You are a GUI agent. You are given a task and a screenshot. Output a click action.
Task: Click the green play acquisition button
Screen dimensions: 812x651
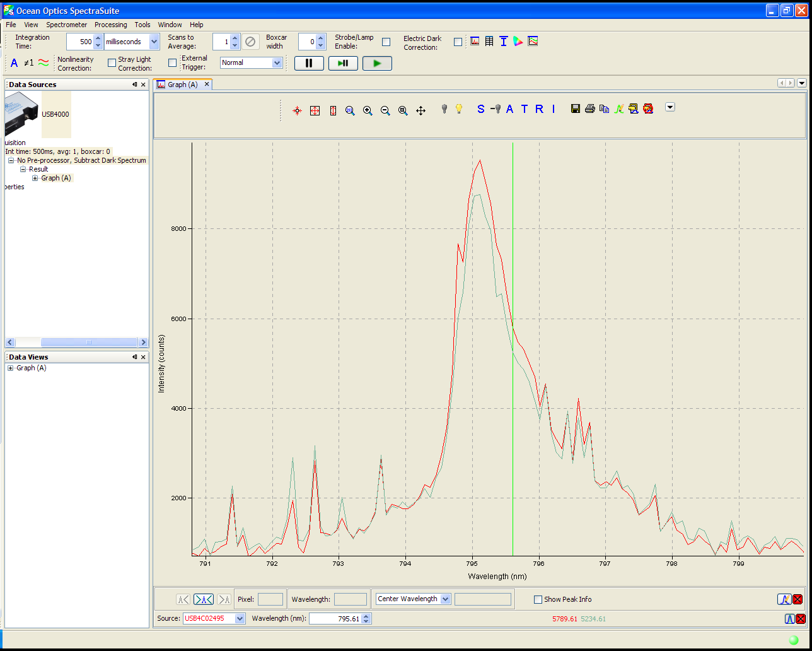(377, 63)
